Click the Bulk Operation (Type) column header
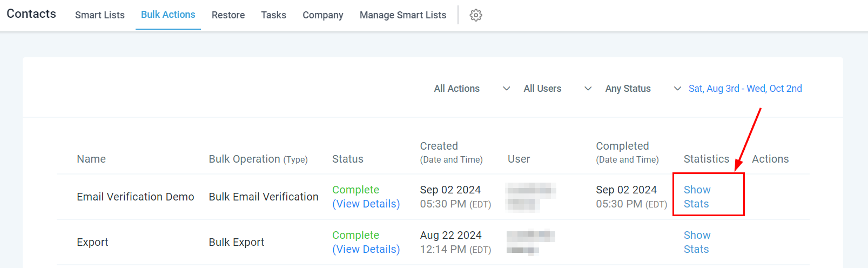 (258, 159)
